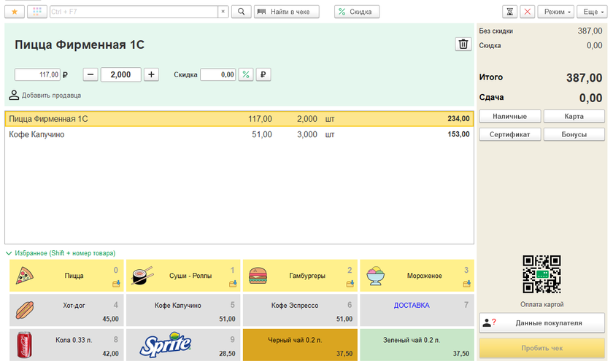Screen dimensions: 613x364
Task: Add the orange Черный чай 0.2 л. tile
Action: tap(300, 344)
